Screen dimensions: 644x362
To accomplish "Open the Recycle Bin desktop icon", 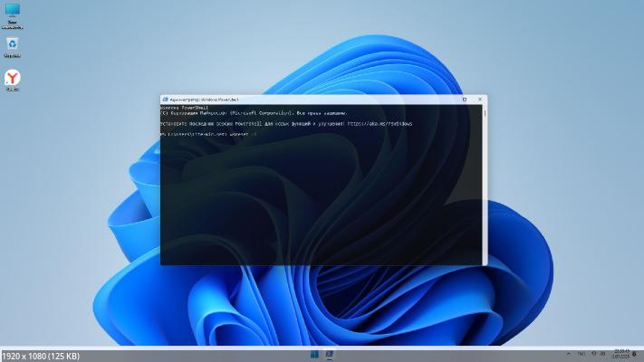I will click(x=13, y=48).
